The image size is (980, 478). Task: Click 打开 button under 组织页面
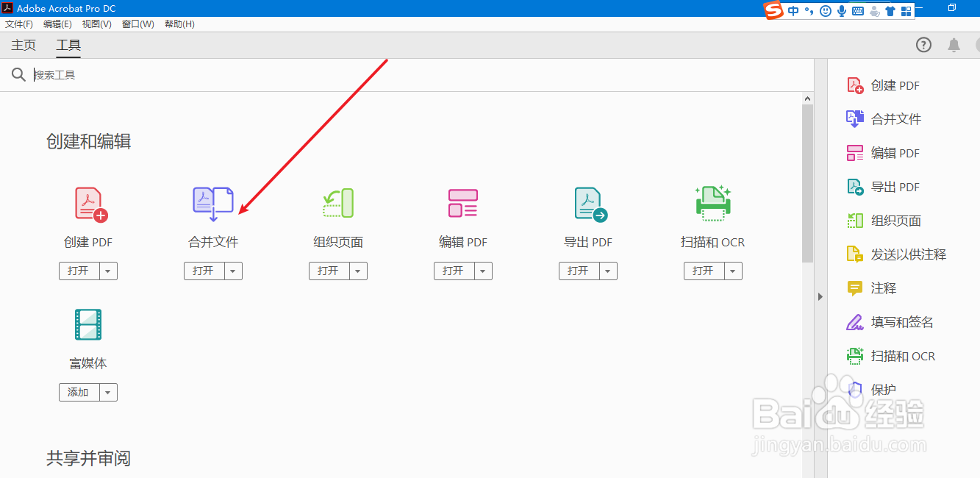click(x=329, y=271)
